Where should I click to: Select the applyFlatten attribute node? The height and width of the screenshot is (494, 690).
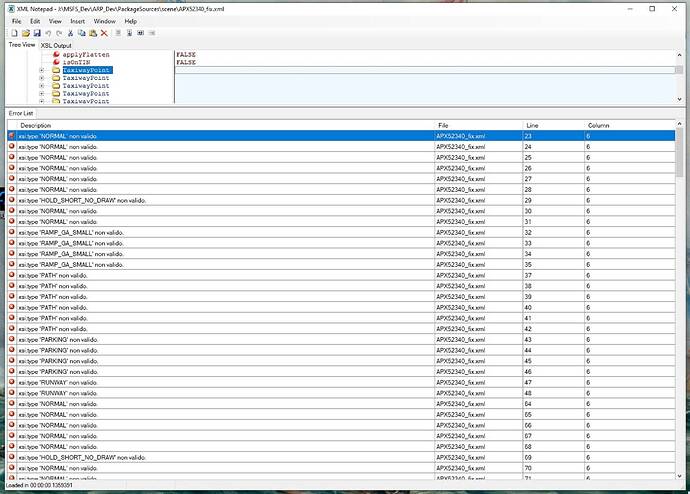86,55
